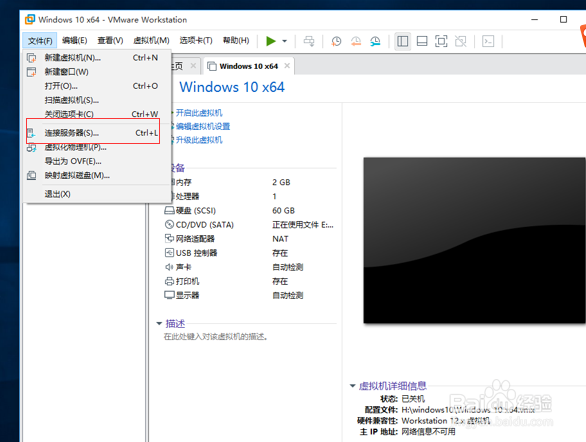Collapse the 描述 section

159,324
